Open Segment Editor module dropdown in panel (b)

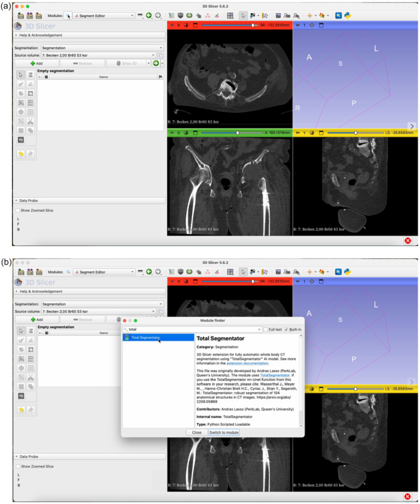(104, 272)
